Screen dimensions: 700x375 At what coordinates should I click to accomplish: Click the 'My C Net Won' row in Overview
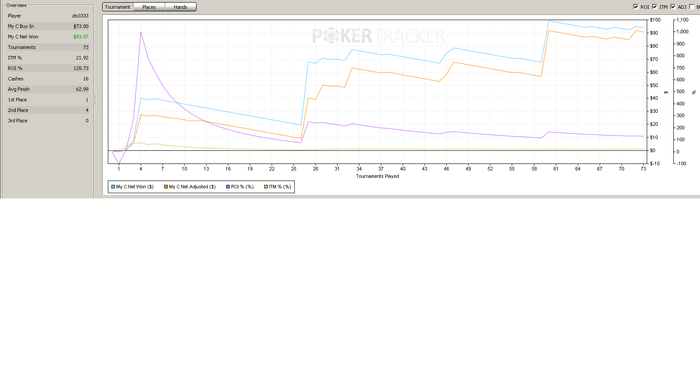tap(48, 37)
